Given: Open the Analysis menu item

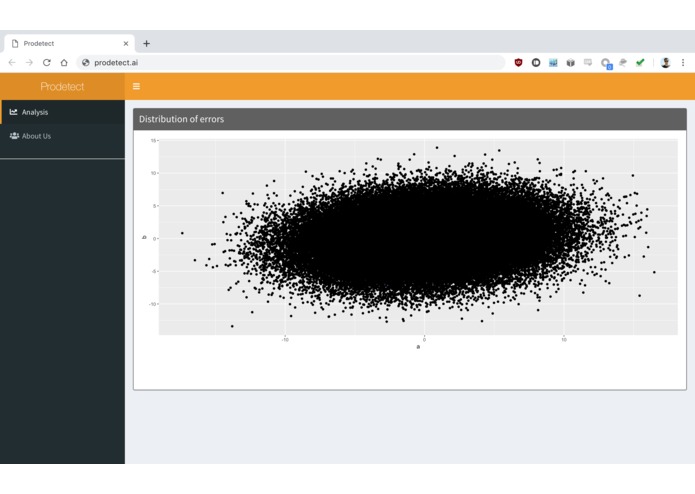Looking at the screenshot, I should (62, 112).
